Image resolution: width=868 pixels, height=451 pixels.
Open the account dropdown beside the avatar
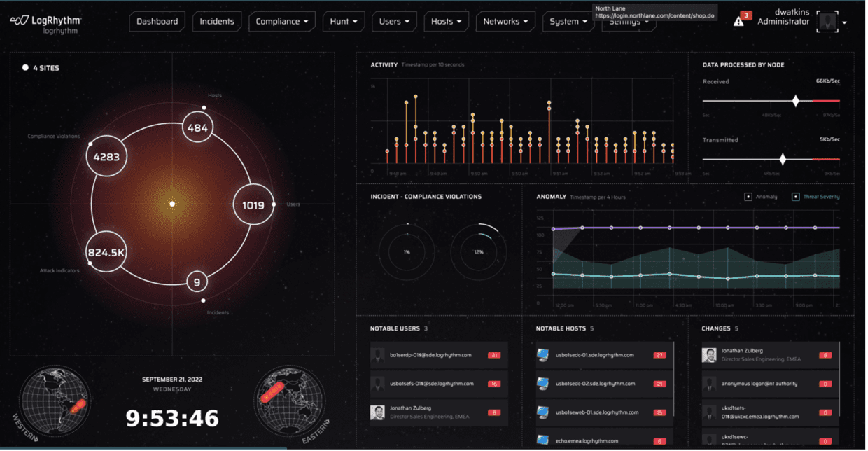pyautogui.click(x=843, y=21)
